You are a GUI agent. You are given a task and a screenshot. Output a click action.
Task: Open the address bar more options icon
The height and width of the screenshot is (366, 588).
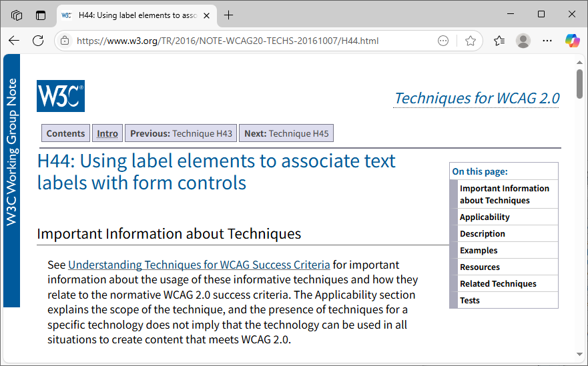pos(443,41)
